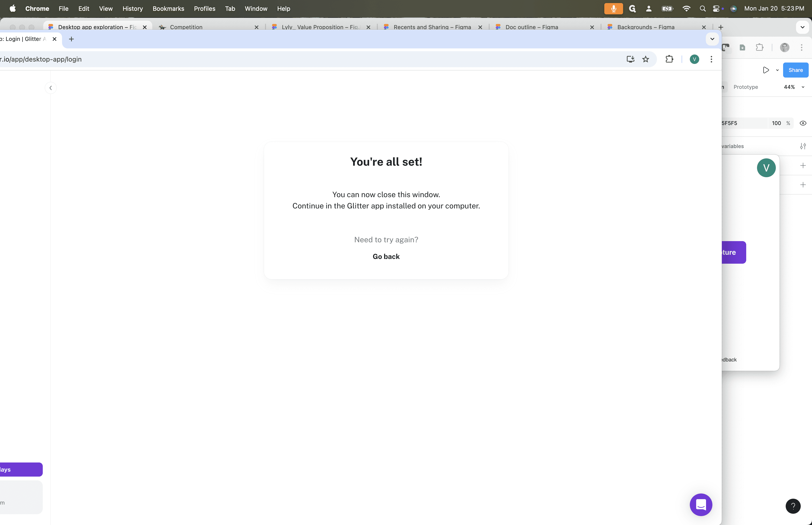Viewport: 812px width, 525px height.
Task: Open the History menu
Action: click(133, 8)
